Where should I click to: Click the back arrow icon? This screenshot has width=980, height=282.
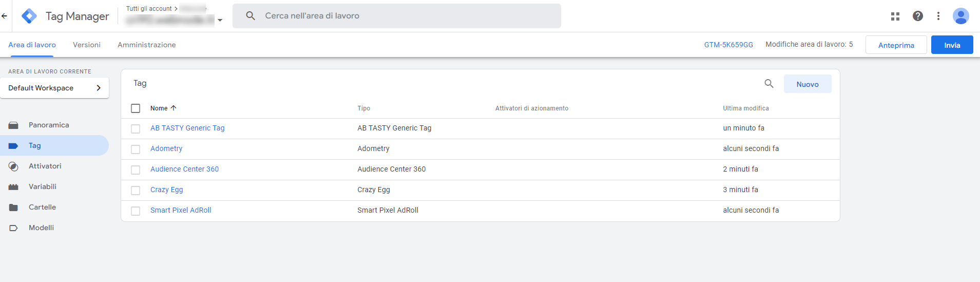pos(4,16)
